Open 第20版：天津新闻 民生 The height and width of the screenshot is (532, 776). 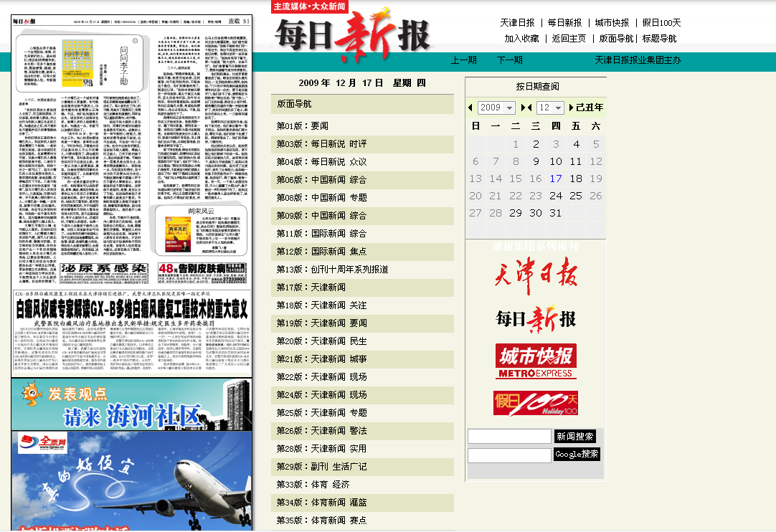[322, 341]
